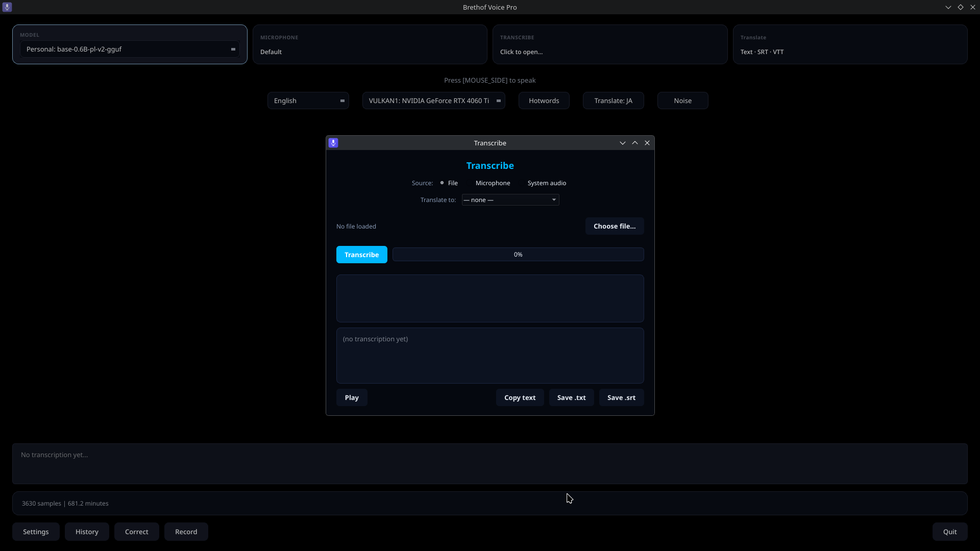Open the Microphone card
980x551 pixels.
[x=370, y=44]
